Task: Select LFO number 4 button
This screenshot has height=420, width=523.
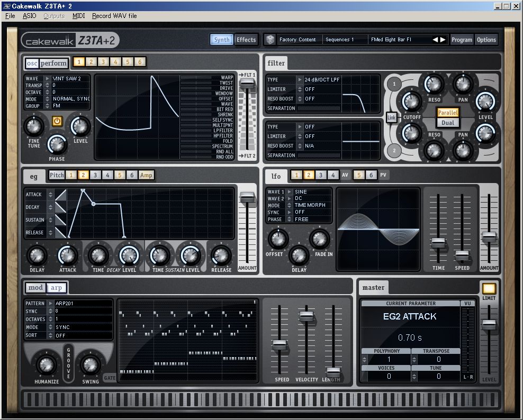Action: [x=332, y=175]
